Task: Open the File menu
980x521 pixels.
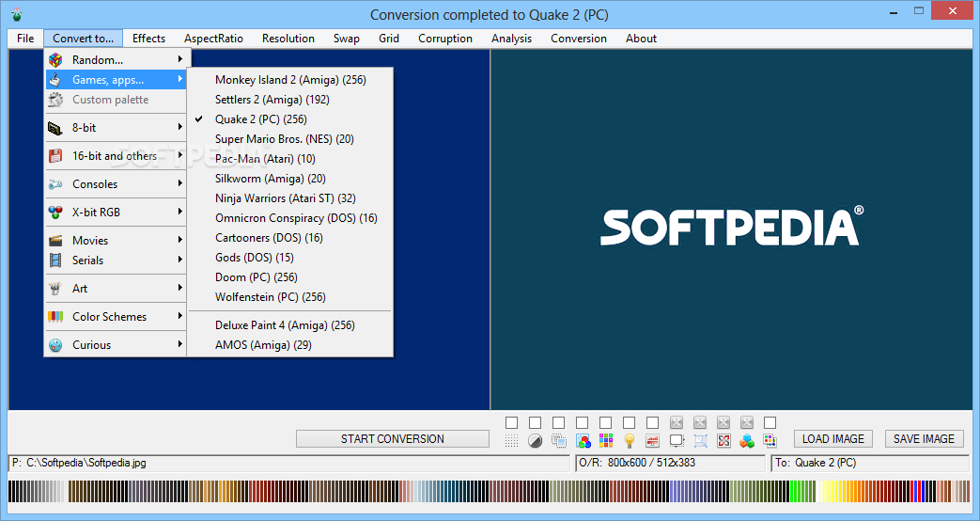Action: (25, 39)
